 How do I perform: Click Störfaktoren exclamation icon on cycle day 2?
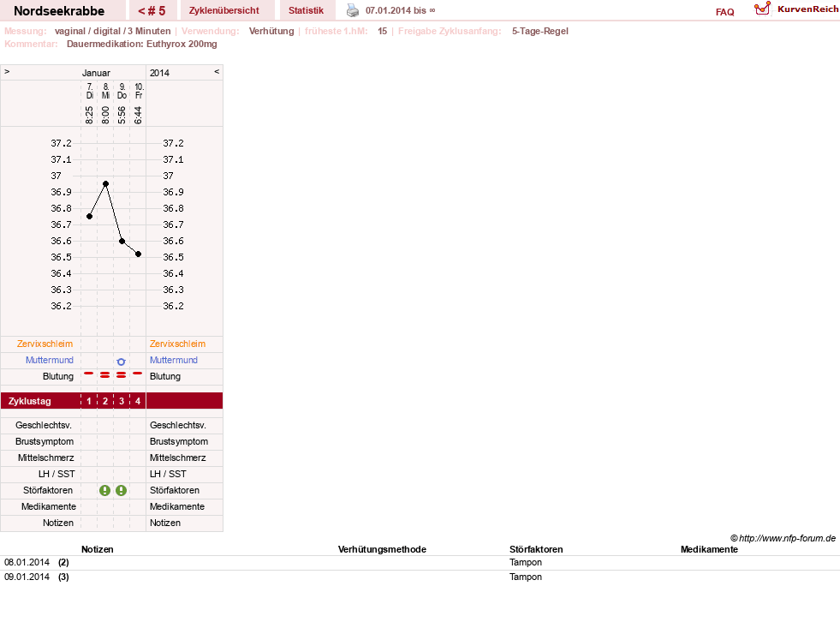[105, 490]
